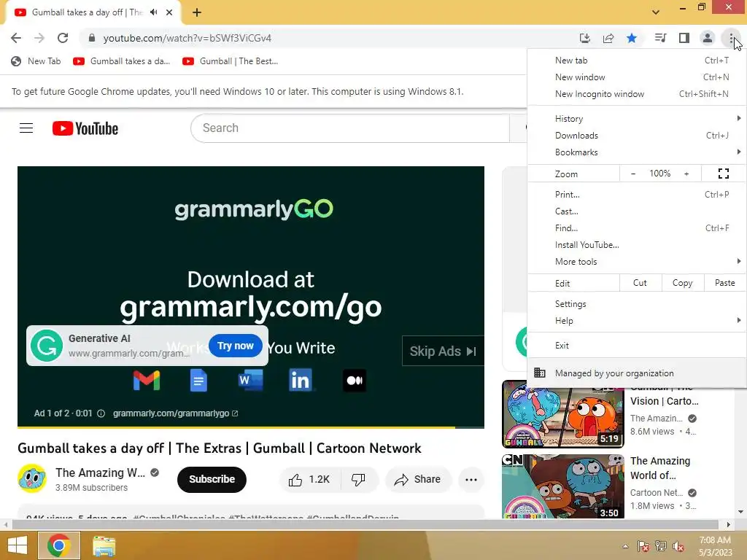
Task: Click the blue bookmark star icon
Action: pos(632,38)
